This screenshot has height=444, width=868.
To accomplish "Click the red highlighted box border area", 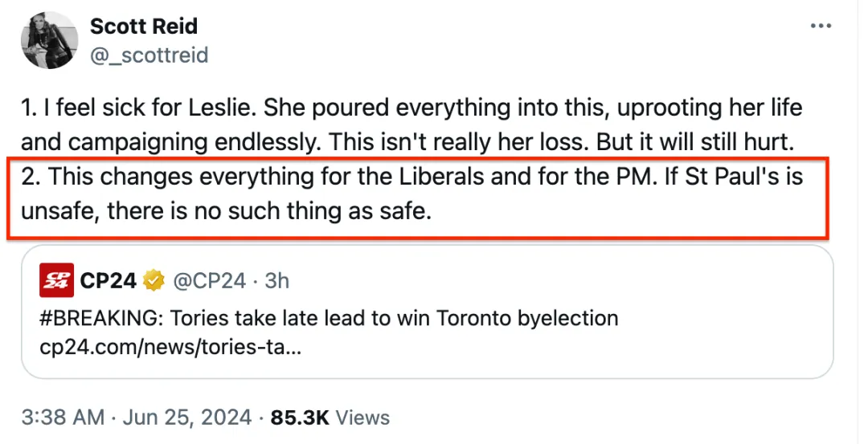I will [827, 201].
